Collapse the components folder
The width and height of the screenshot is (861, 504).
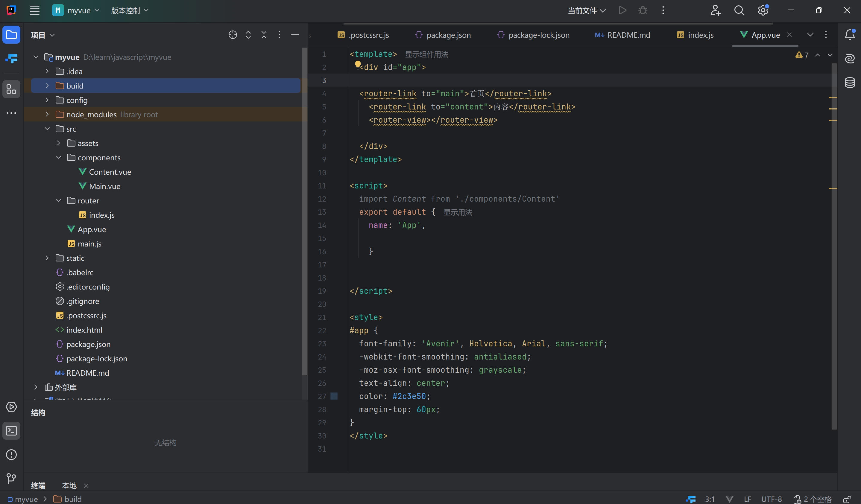click(x=58, y=157)
